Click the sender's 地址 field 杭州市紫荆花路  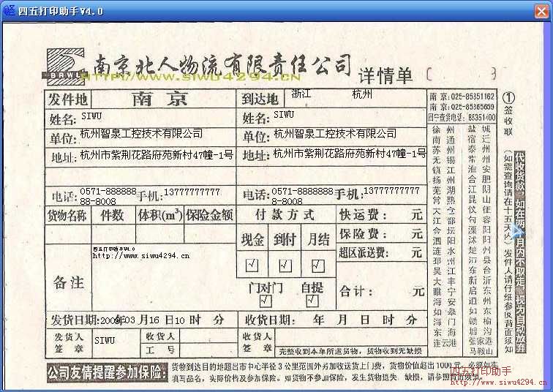click(x=157, y=155)
